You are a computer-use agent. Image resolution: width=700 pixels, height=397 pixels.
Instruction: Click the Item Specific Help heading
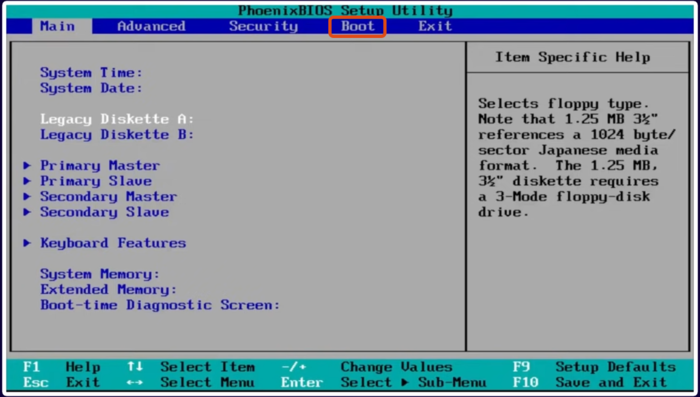tap(573, 57)
